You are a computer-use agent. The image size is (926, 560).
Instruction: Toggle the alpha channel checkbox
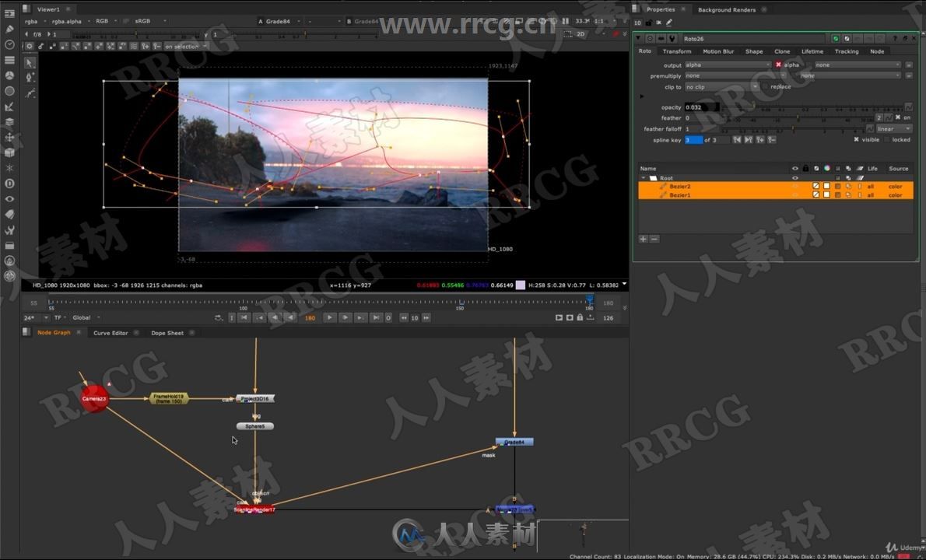(x=778, y=65)
